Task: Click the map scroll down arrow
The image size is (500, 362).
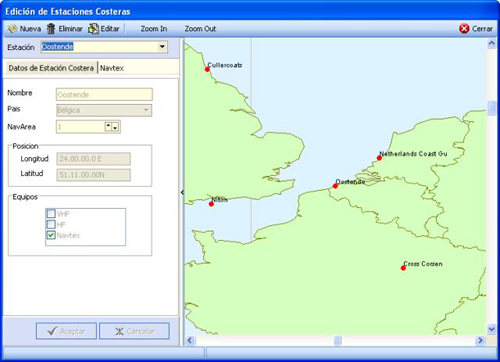Action: click(x=491, y=329)
